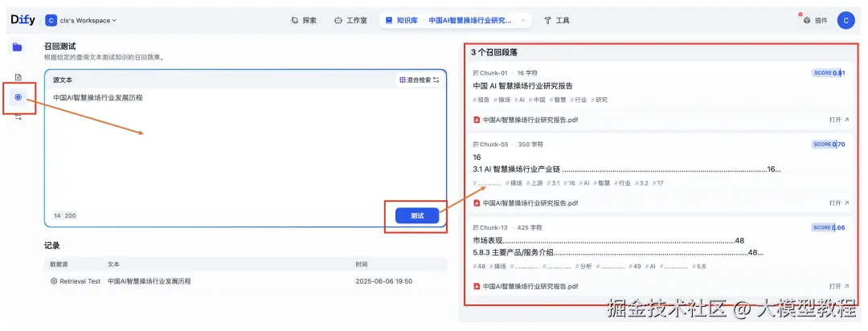
Task: Click the user C avatar at top right
Action: (845, 20)
